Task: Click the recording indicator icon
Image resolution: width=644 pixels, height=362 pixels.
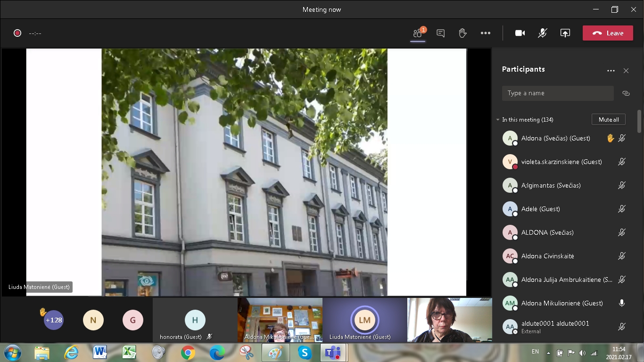Action: pyautogui.click(x=17, y=33)
